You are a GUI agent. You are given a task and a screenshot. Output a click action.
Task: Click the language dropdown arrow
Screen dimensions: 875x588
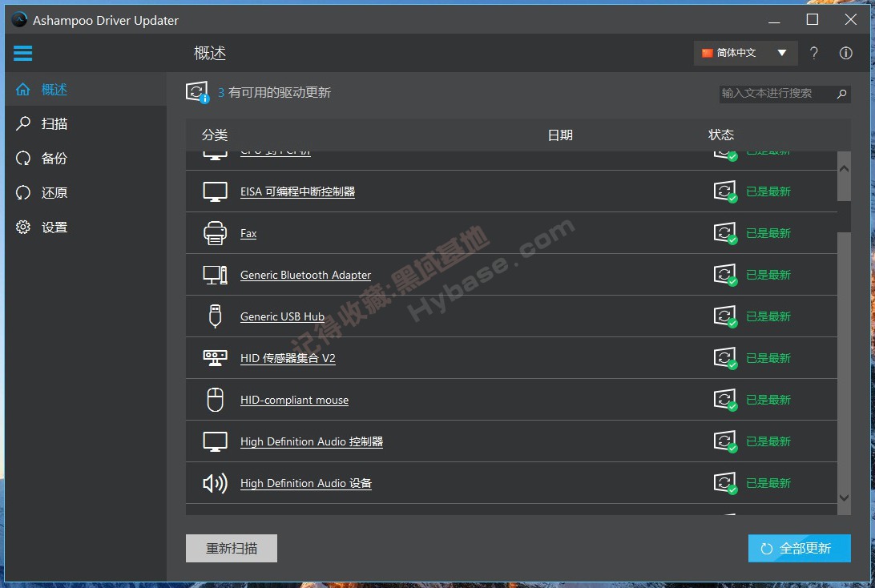(x=782, y=53)
